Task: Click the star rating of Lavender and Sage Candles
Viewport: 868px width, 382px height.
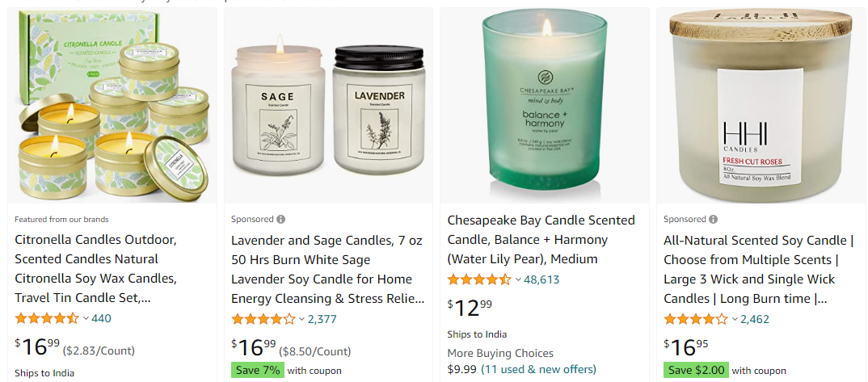Action: 263,319
